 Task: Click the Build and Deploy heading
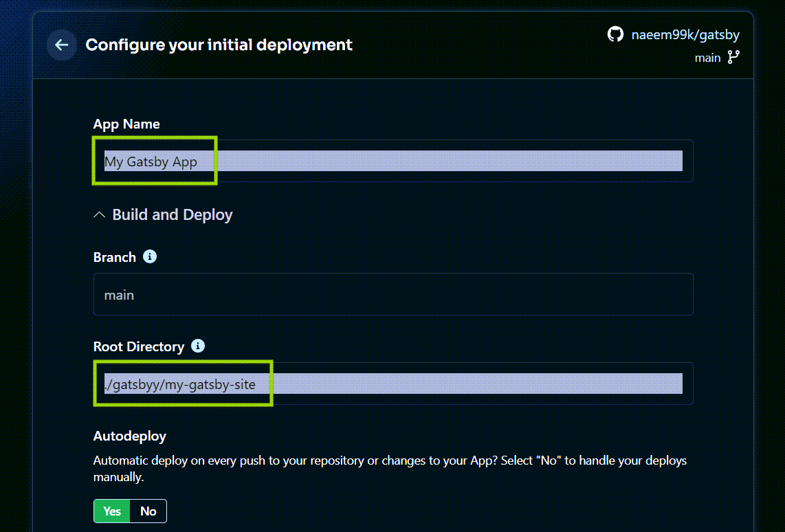point(172,214)
